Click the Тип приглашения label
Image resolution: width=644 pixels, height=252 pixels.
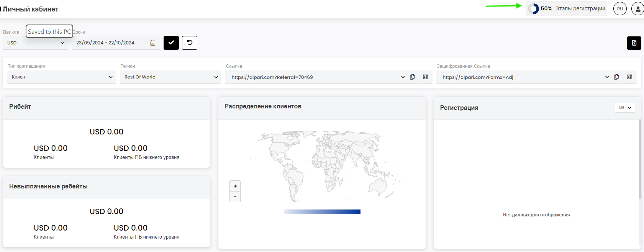click(x=26, y=66)
